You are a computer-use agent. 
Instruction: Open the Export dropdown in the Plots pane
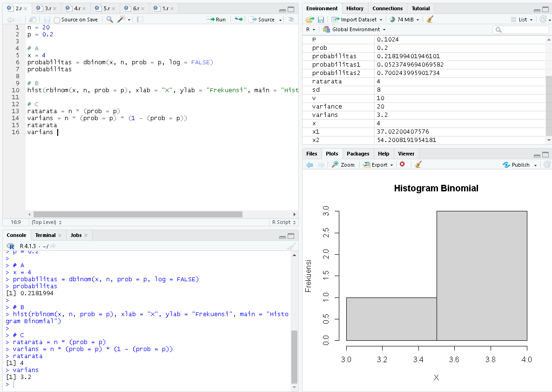pyautogui.click(x=377, y=164)
